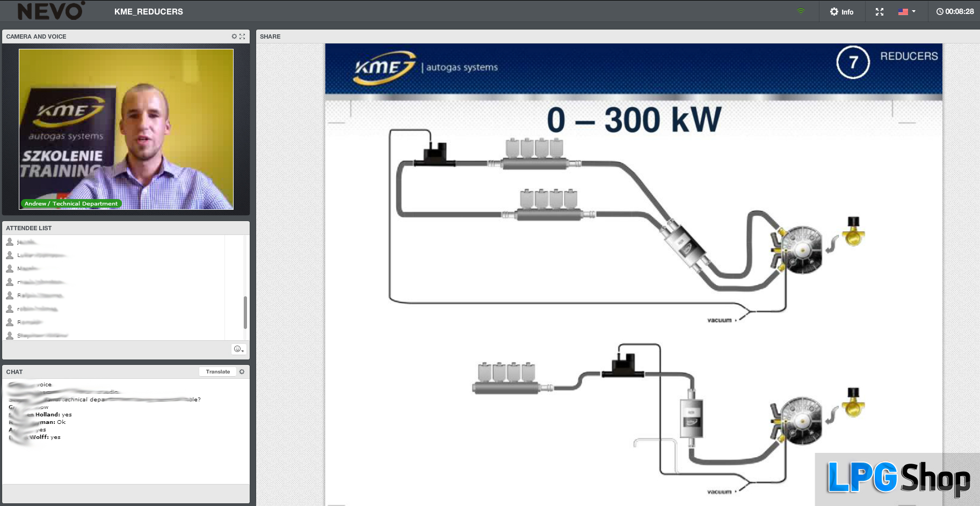Select the third attendee in the list
This screenshot has width=980, height=506.
113,269
